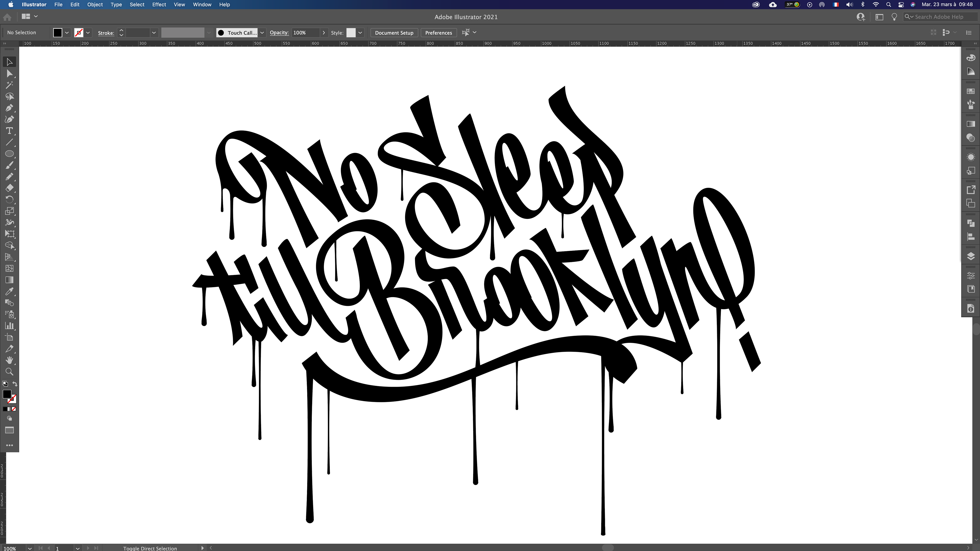This screenshot has width=980, height=551.
Task: Select the Magic Wand tool
Action: [9, 85]
